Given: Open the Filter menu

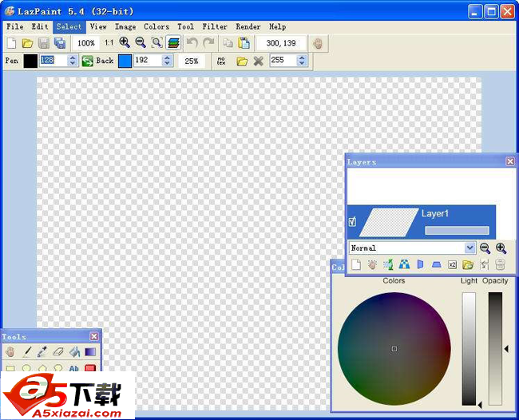Looking at the screenshot, I should 215,27.
